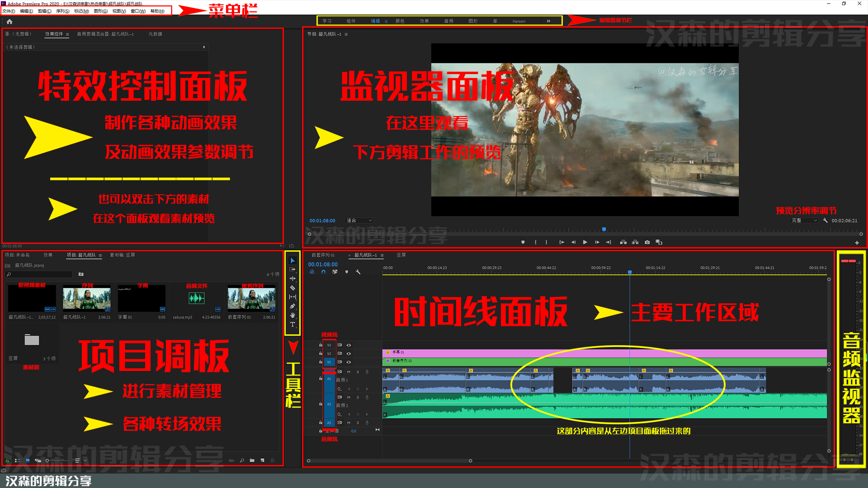The height and width of the screenshot is (488, 868).
Task: Expand workspaces overflow chevron
Action: [548, 21]
